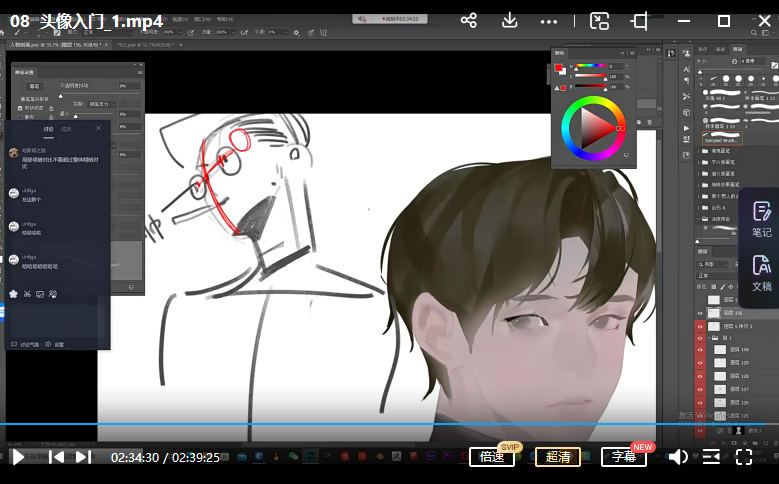Close the discussion chat panel

[x=98, y=128]
